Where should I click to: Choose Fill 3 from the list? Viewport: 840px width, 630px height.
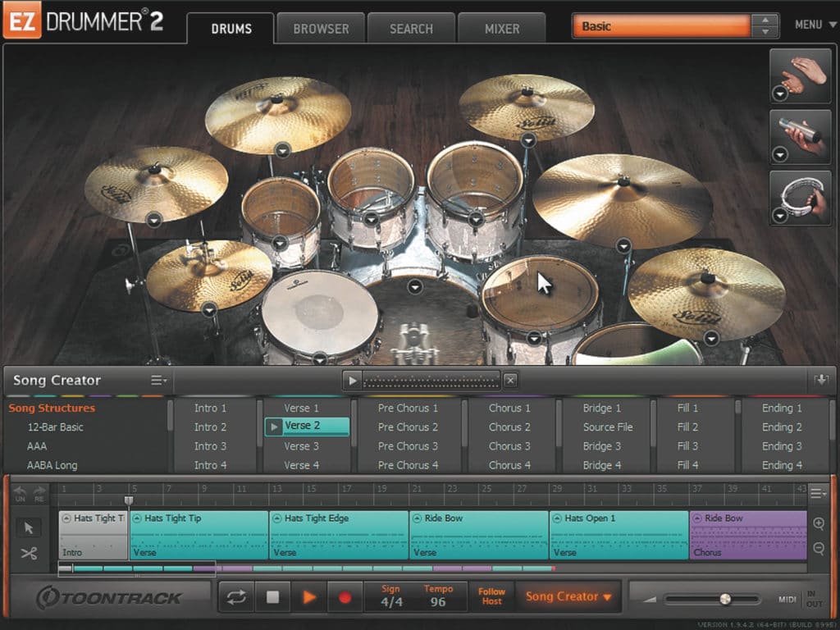687,446
